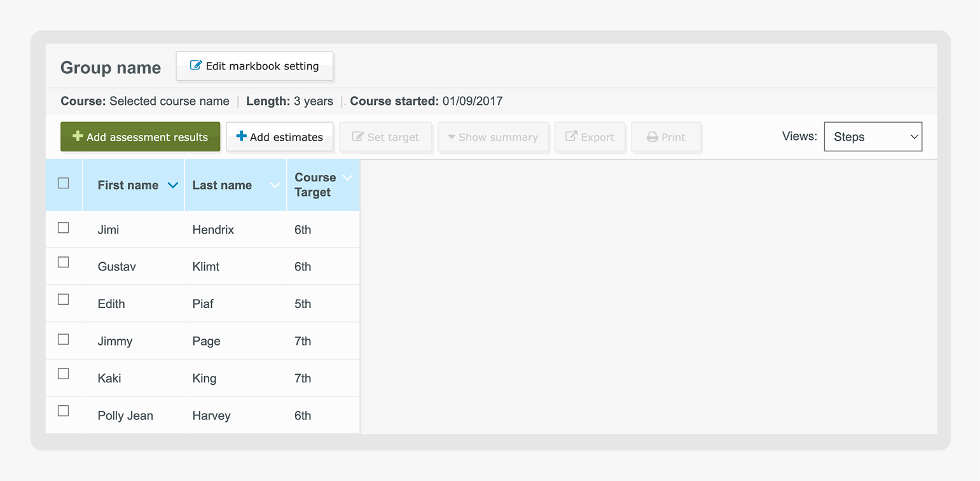
Task: Click the first name Jimi
Action: 108,230
